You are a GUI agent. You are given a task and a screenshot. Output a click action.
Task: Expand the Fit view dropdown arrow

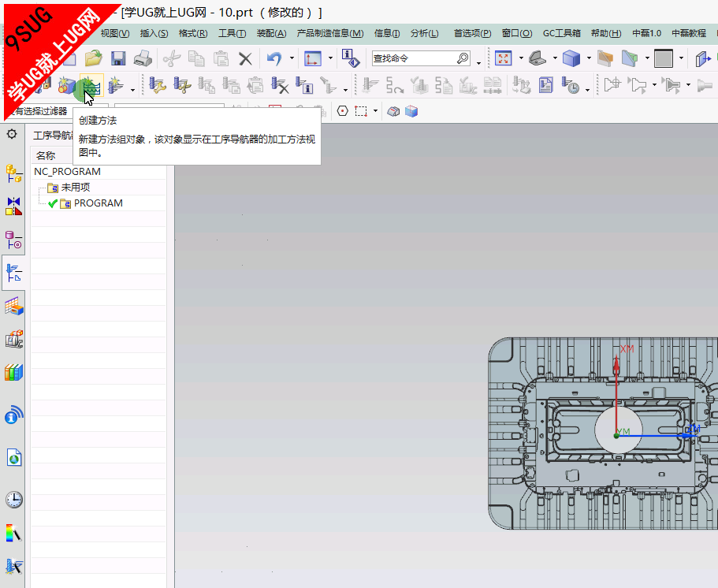point(521,58)
